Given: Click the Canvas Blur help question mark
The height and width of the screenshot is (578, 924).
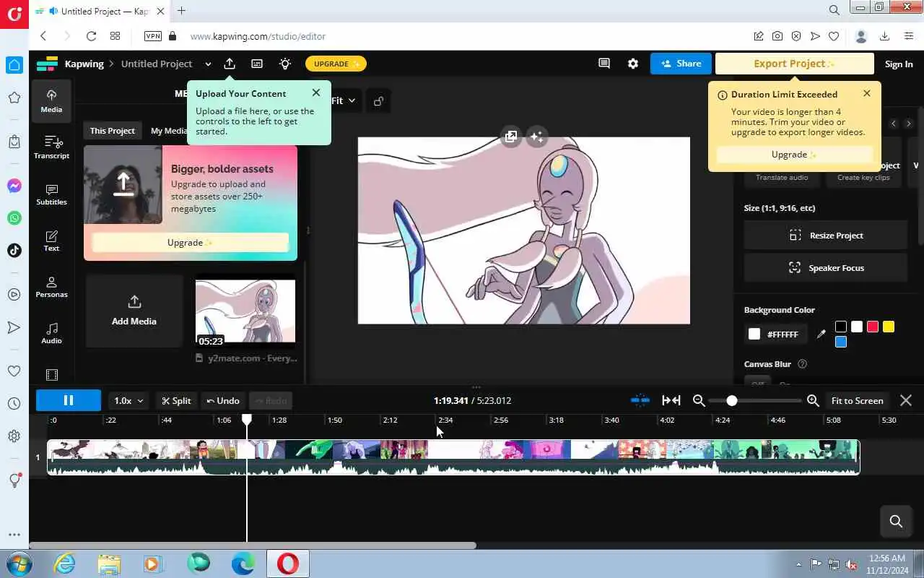Looking at the screenshot, I should 802,364.
